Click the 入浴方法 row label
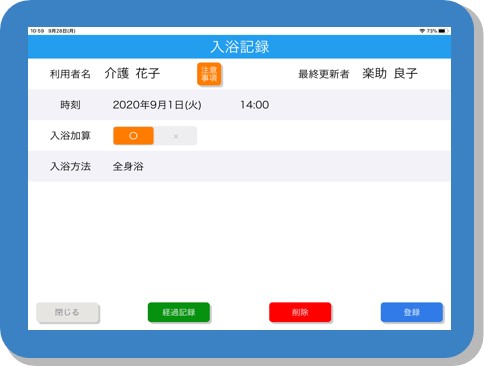 [70, 166]
